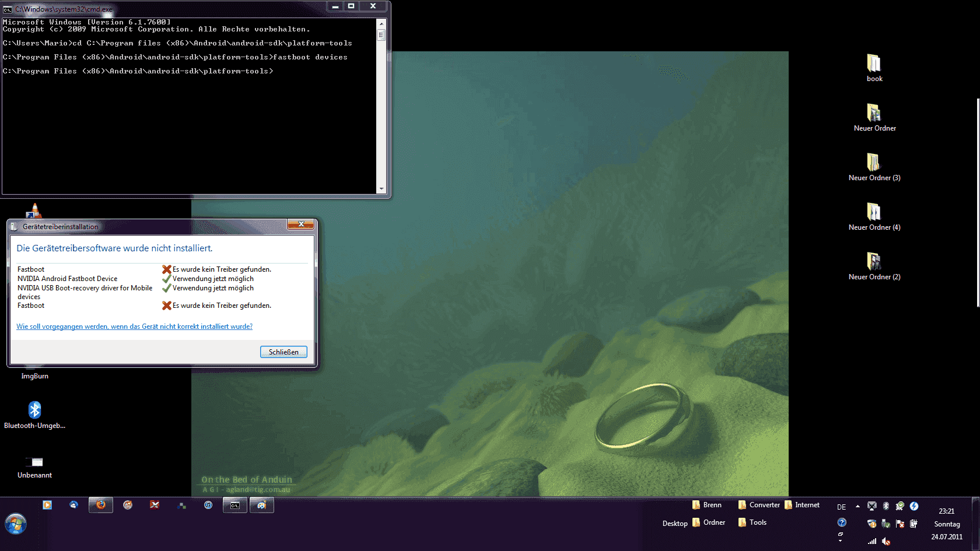The image size is (980, 551).
Task: Open the DE language indicator
Action: [x=841, y=507]
